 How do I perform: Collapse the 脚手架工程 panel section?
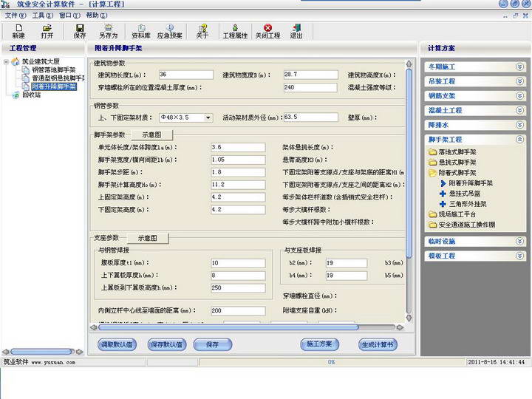pos(519,139)
